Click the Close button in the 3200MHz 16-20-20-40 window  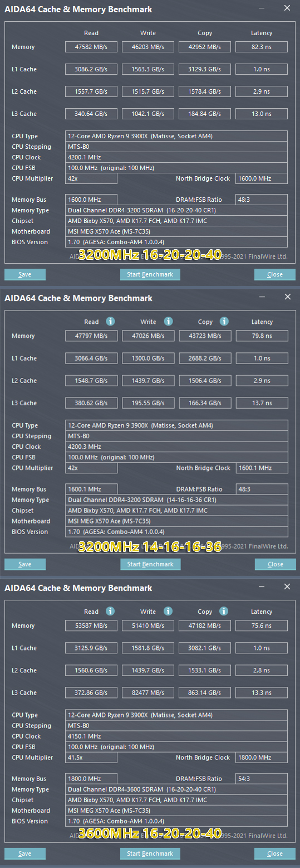coord(275,274)
